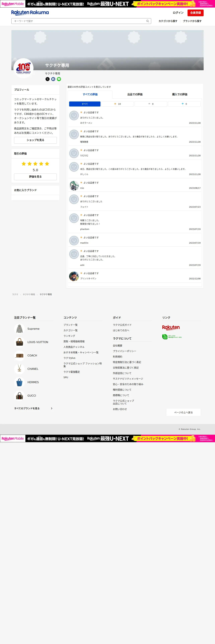The width and height of the screenshot is (215, 644).
Task: Open SPU footer link
Action: point(66,378)
